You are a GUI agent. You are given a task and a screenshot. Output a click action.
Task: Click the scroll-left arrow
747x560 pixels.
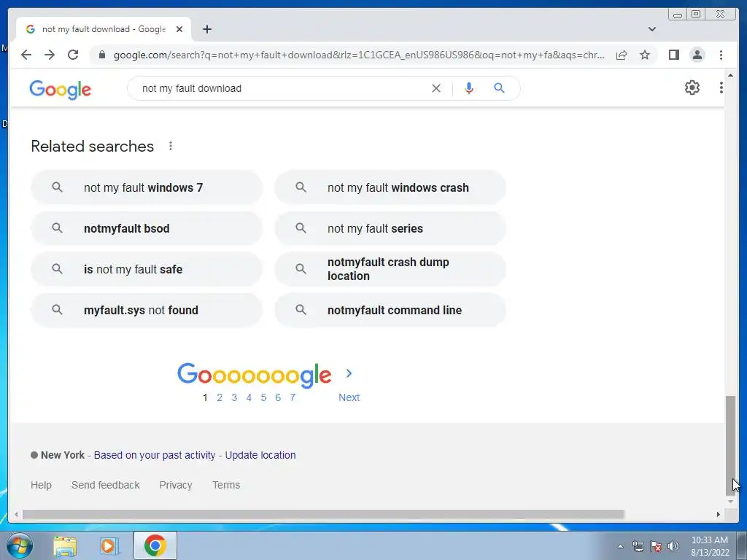click(16, 514)
